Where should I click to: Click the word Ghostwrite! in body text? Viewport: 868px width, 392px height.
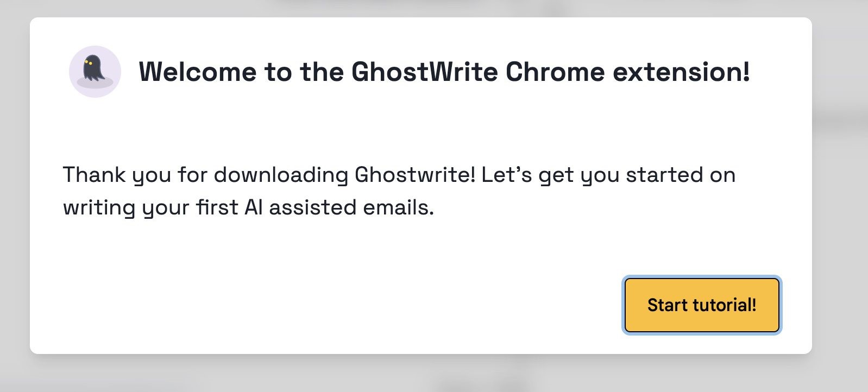415,175
